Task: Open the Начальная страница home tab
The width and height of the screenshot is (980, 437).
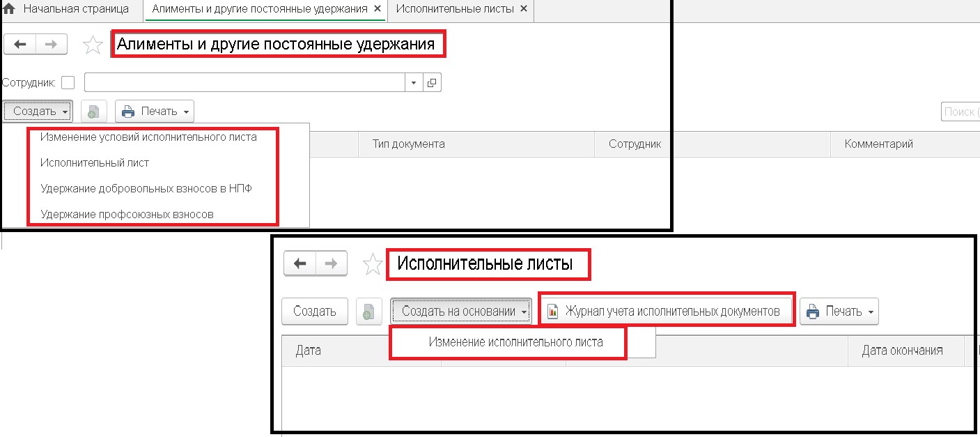Action: [67, 9]
